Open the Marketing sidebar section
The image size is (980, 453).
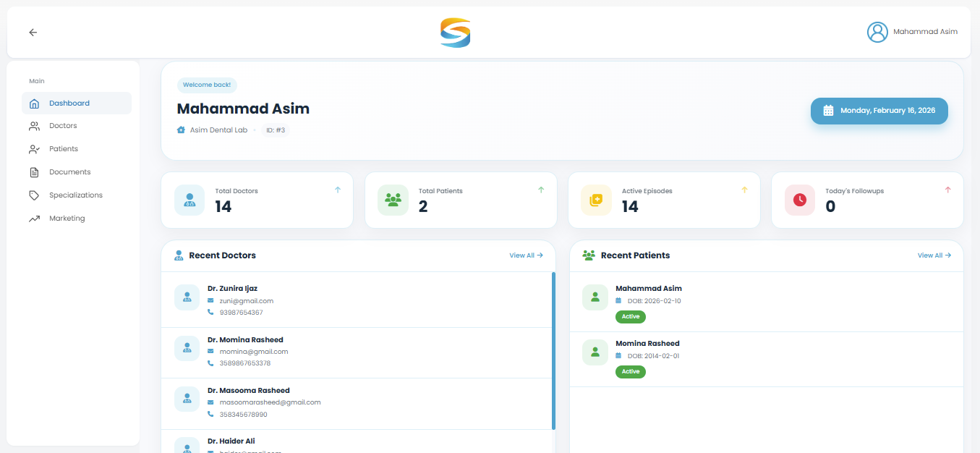[x=67, y=219]
